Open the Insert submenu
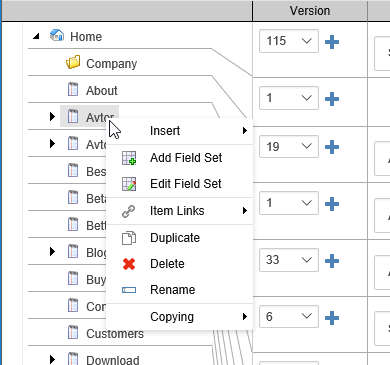The image size is (390, 365). point(180,131)
